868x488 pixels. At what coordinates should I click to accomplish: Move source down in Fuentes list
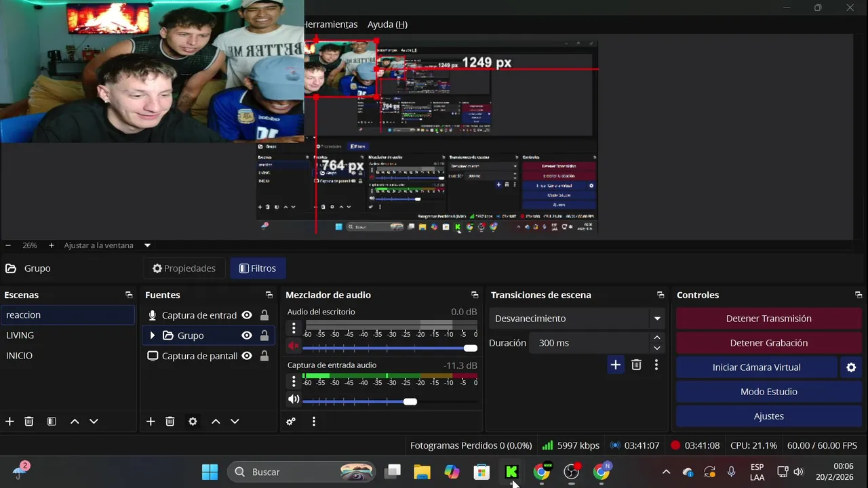pos(235,422)
